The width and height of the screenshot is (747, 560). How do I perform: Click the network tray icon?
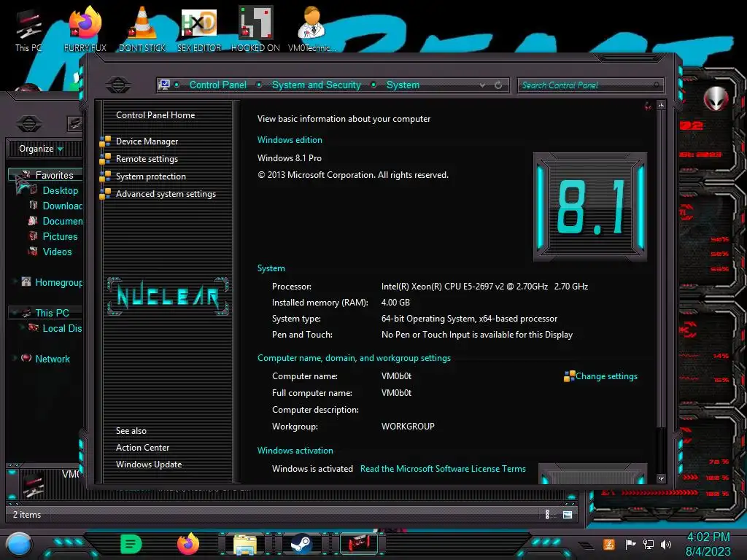[649, 544]
